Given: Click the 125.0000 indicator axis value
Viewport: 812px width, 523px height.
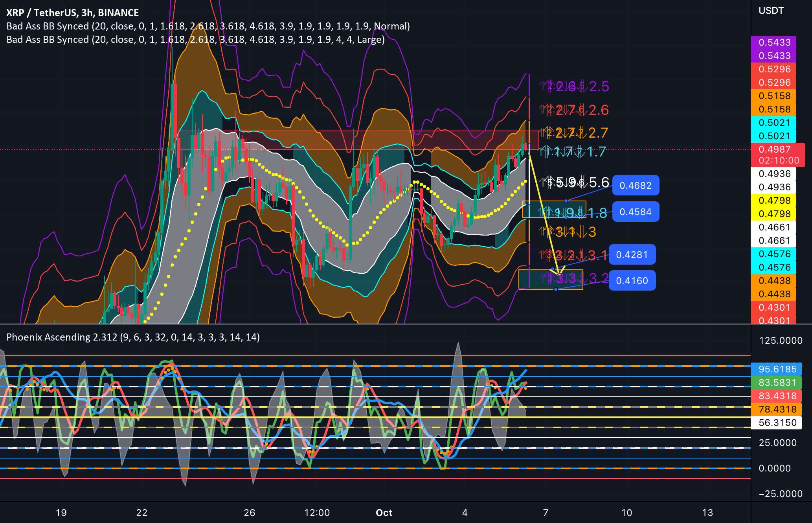Looking at the screenshot, I should (x=780, y=340).
